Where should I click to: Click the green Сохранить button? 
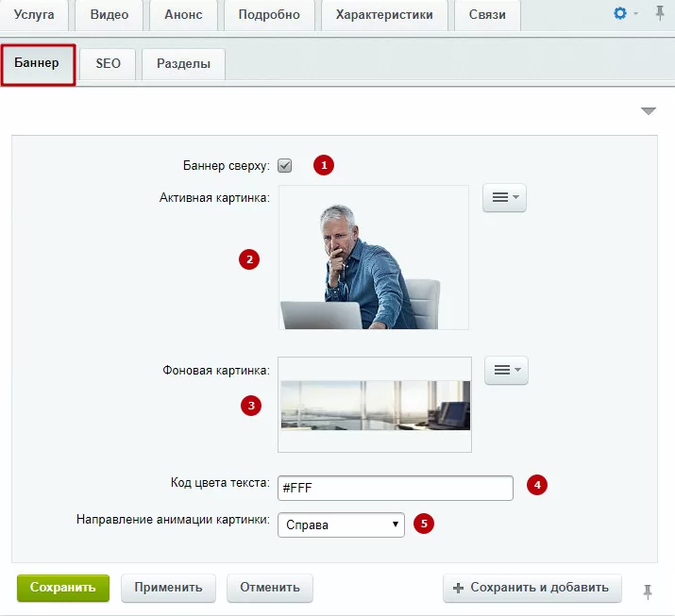[x=63, y=588]
